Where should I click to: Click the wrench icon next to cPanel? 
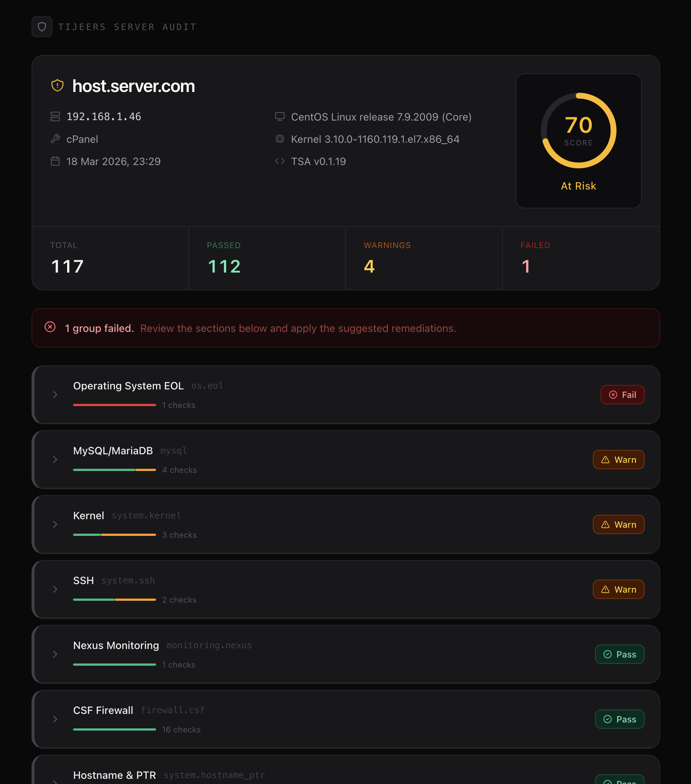55,139
